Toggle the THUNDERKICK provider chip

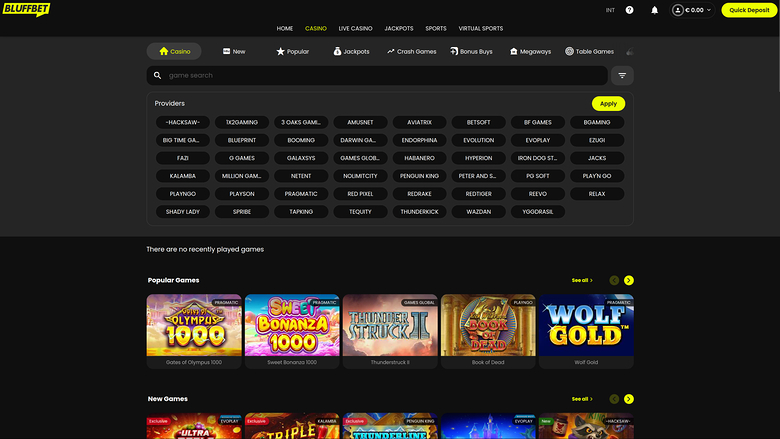click(x=419, y=212)
